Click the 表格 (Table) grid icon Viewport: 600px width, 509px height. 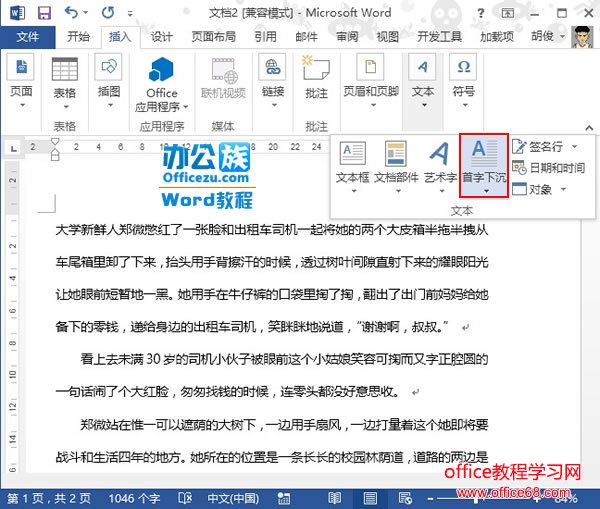coord(65,69)
